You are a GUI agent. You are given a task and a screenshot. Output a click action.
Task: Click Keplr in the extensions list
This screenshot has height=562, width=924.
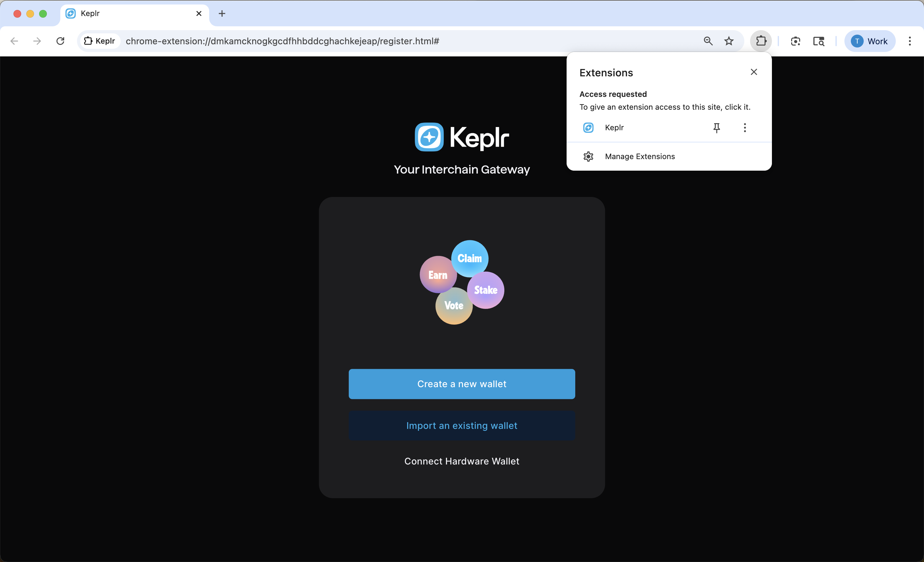click(x=614, y=128)
